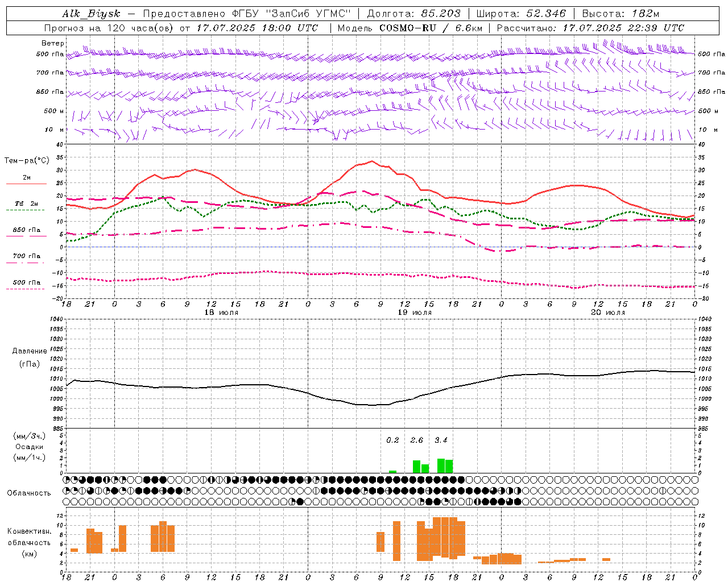The height and width of the screenshot is (582, 728).
Task: Click the '10 м' wind level label on left
Action: [55, 130]
